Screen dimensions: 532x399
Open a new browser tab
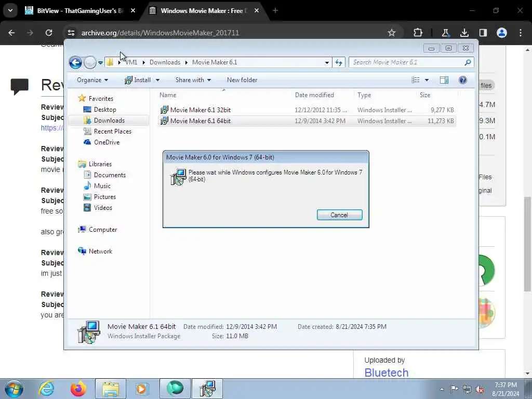(x=275, y=10)
